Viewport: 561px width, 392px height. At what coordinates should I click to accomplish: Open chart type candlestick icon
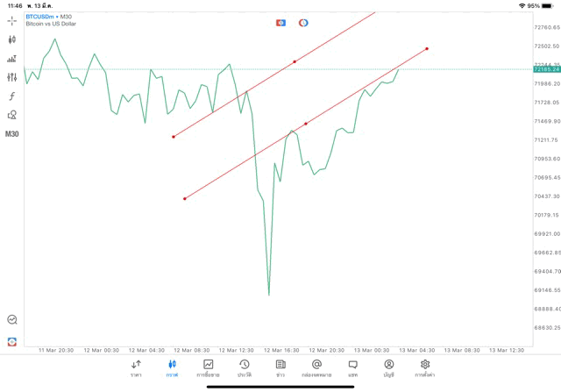(11, 39)
